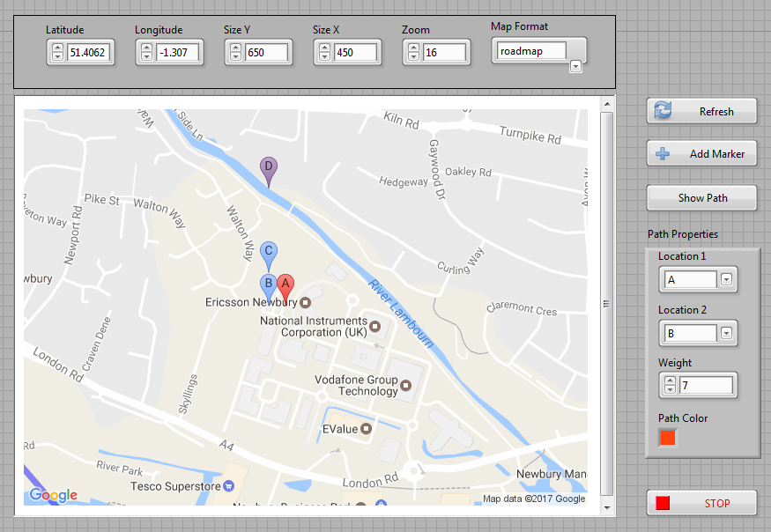Click the blue map marker B

tap(268, 286)
